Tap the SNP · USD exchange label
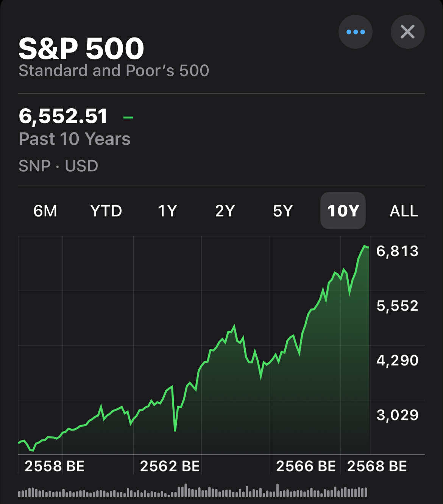 [58, 166]
